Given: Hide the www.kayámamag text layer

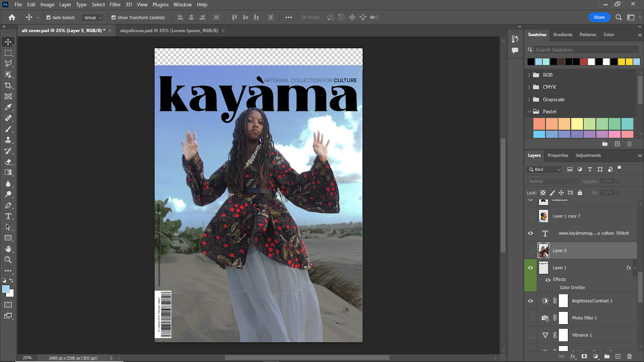Looking at the screenshot, I should (530, 233).
